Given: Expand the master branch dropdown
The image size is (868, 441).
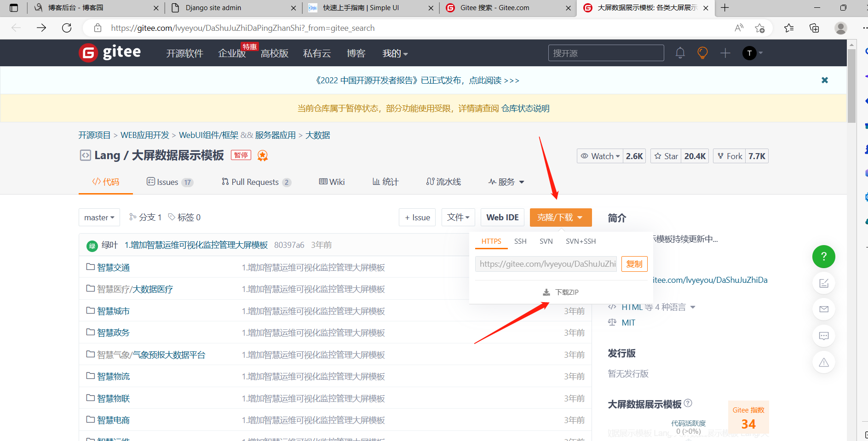Looking at the screenshot, I should [x=99, y=218].
